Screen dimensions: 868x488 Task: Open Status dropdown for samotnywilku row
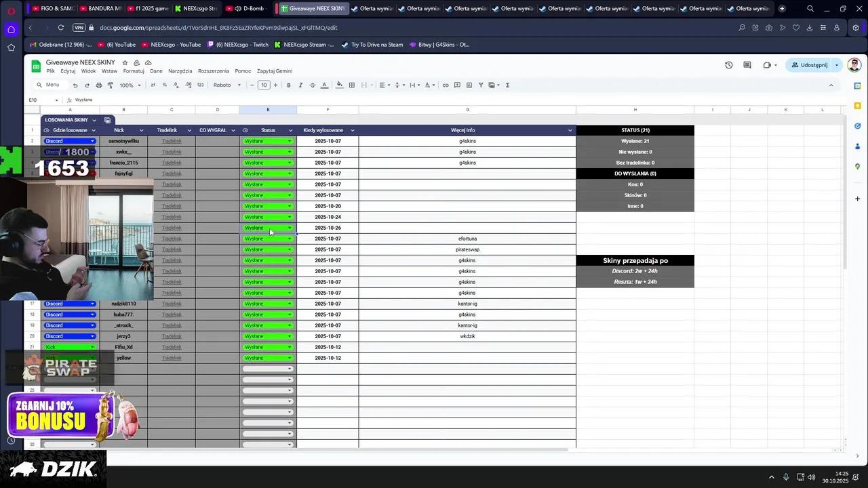(290, 141)
